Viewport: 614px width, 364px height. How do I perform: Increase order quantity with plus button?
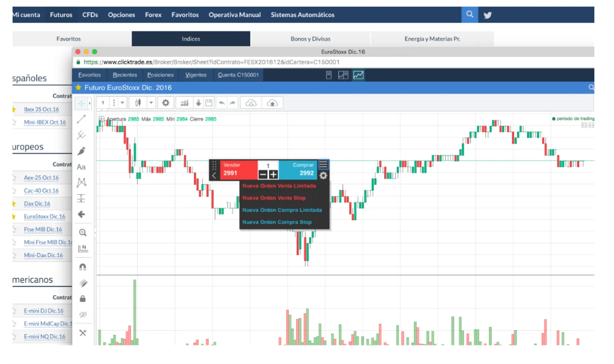click(x=273, y=175)
